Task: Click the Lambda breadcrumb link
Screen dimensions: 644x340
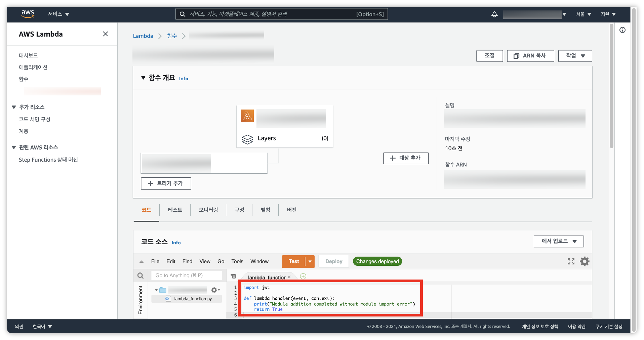Action: [x=143, y=36]
